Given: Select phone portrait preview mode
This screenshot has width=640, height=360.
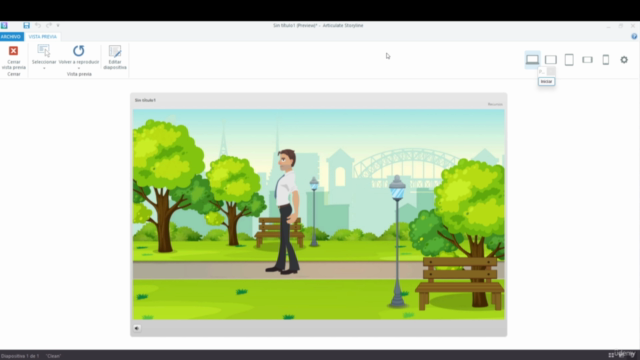Looking at the screenshot, I should (x=606, y=60).
